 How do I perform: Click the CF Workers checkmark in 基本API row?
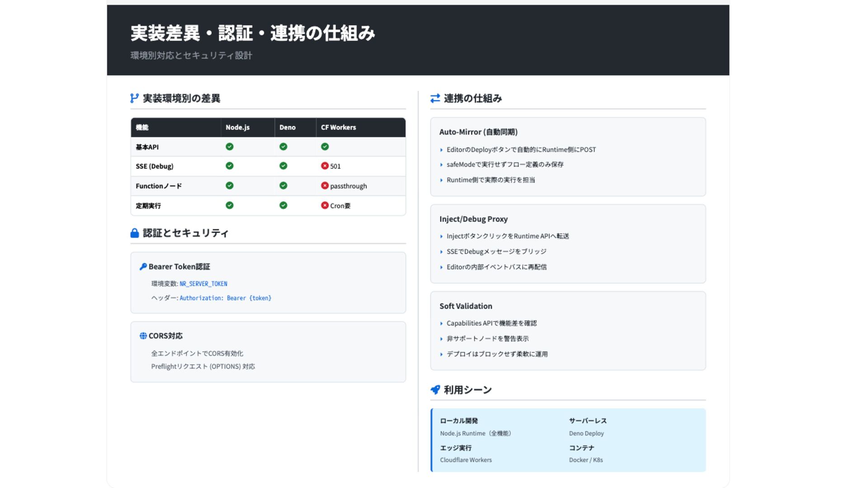point(325,146)
